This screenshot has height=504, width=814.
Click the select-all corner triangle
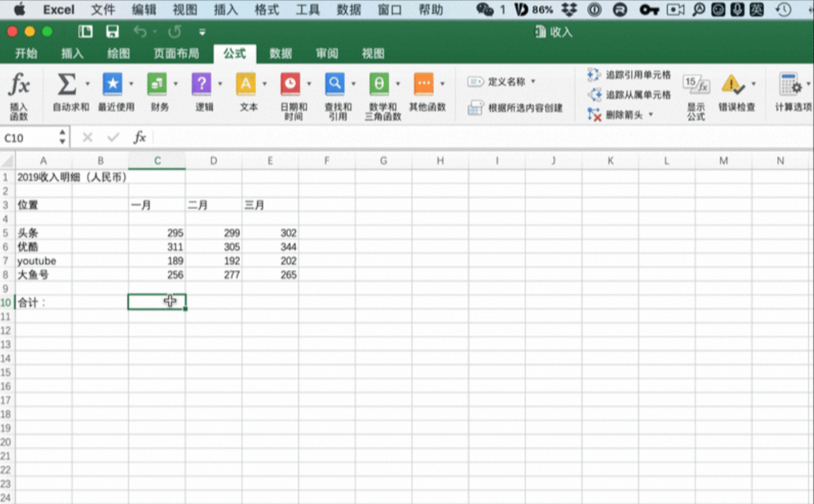7,161
